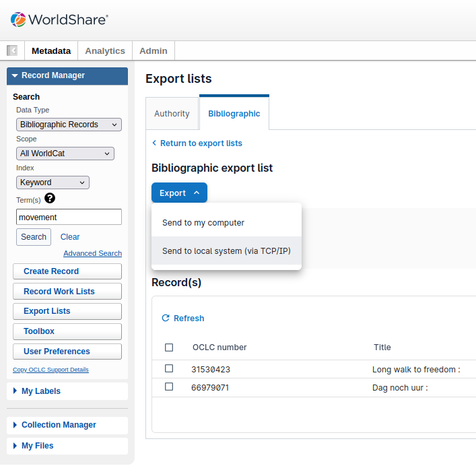This screenshot has height=466, width=476.
Task: Collapse the Record Manager section
Action: (67, 75)
